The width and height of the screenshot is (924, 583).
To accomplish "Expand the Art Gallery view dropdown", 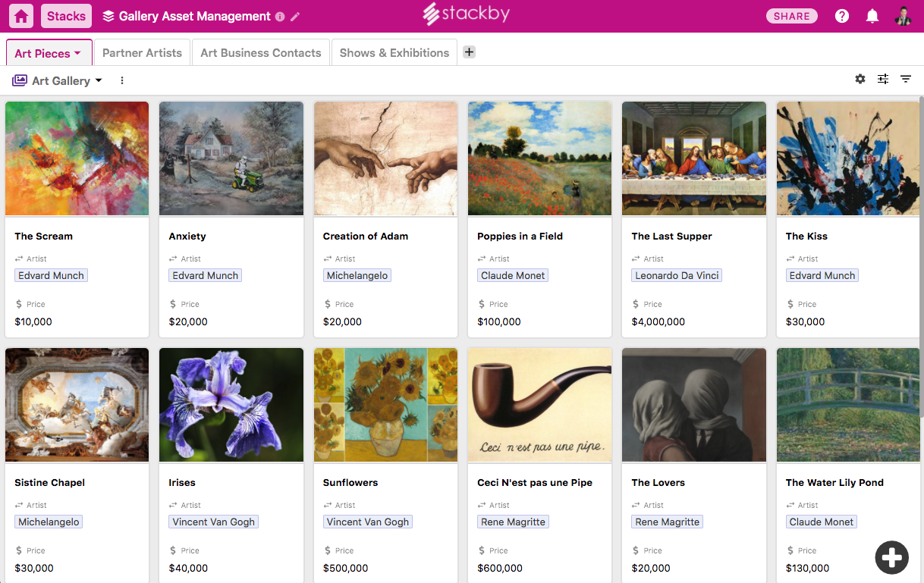I will click(x=99, y=81).
